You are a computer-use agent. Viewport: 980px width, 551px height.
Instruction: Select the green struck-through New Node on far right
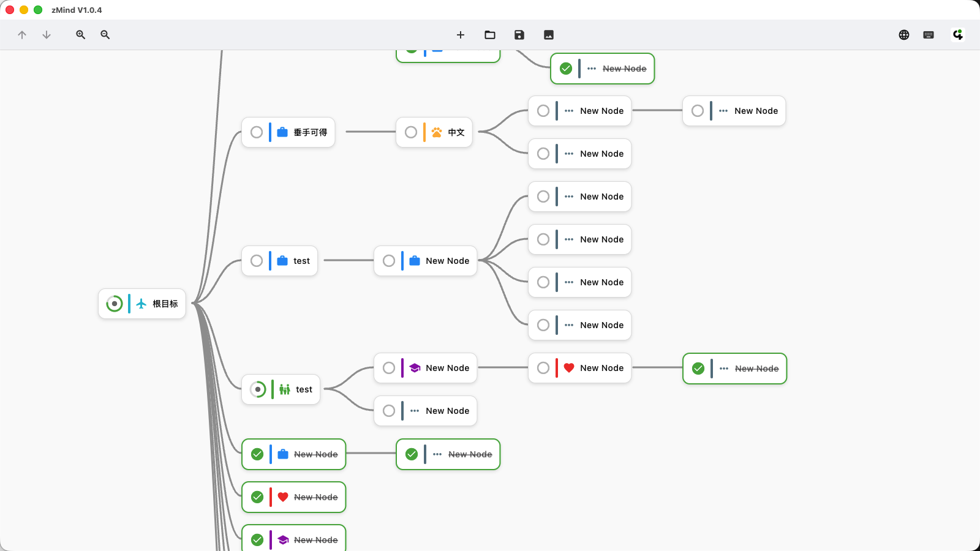click(757, 369)
